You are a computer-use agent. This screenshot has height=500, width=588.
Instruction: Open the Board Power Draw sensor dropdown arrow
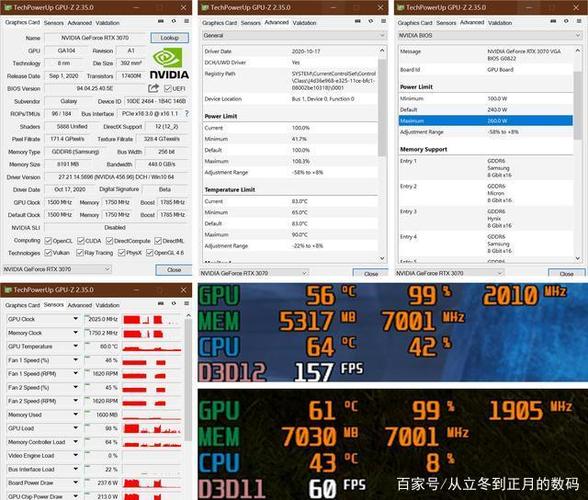point(75,482)
